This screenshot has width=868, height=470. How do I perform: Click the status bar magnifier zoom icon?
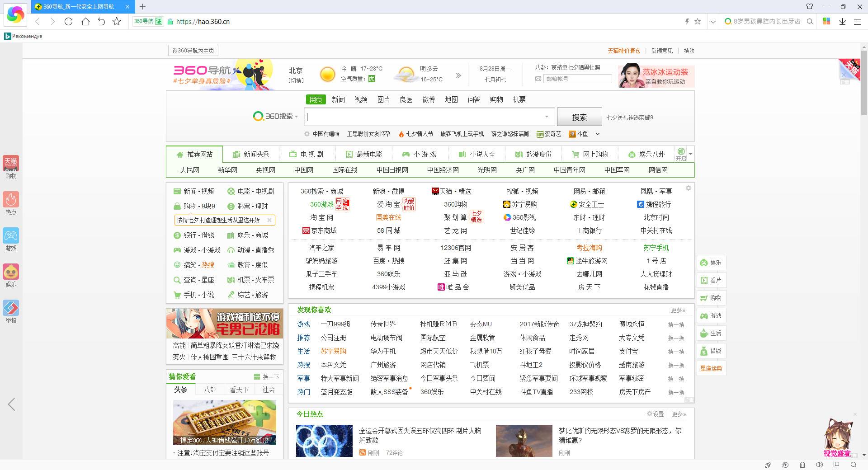click(x=854, y=465)
